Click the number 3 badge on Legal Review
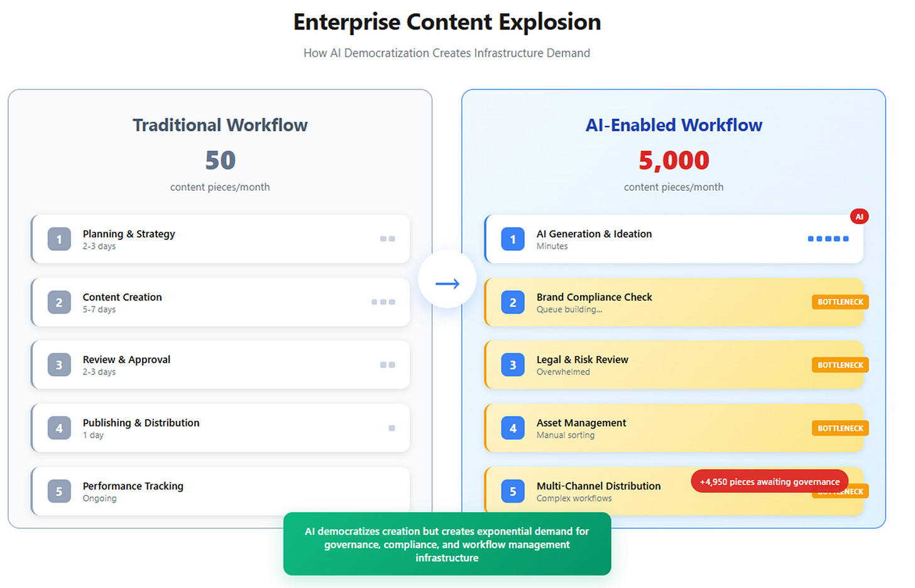The height and width of the screenshot is (588, 915). tap(513, 365)
